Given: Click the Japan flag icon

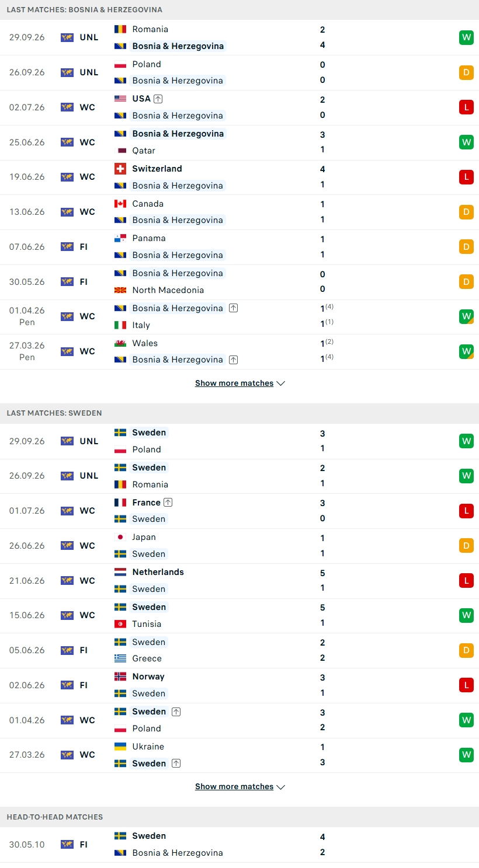Looking at the screenshot, I should [x=120, y=537].
